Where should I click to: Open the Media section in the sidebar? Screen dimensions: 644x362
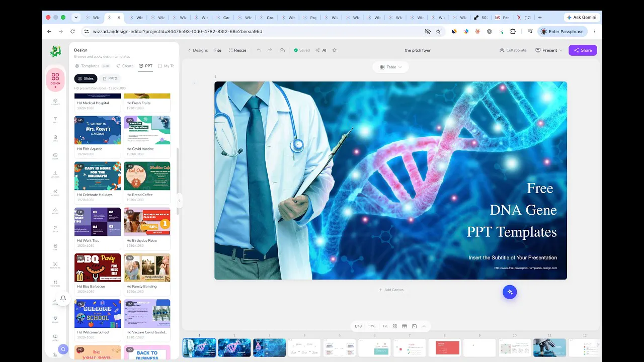pyautogui.click(x=55, y=156)
